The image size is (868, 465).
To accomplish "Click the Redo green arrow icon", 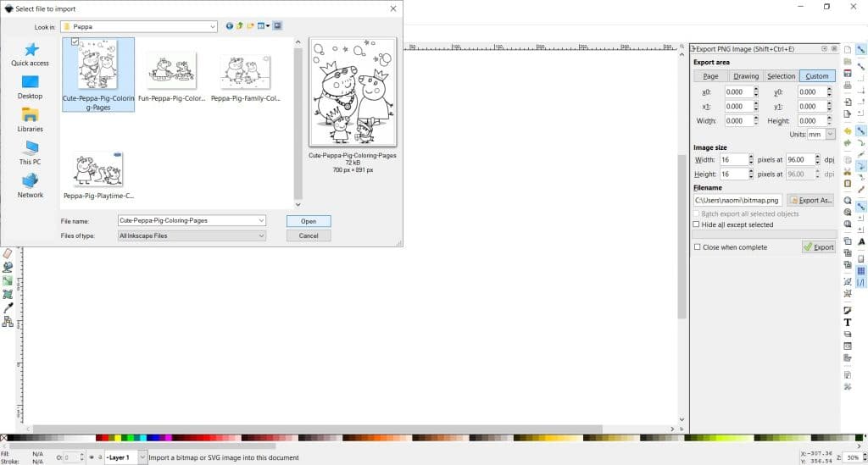I will (848, 142).
